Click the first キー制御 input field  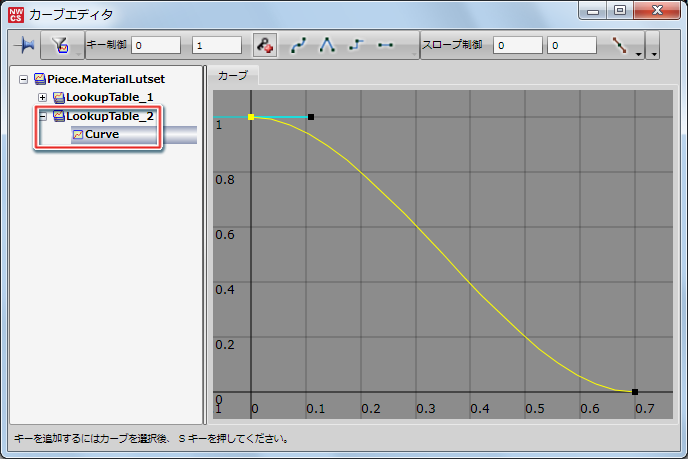click(x=155, y=46)
